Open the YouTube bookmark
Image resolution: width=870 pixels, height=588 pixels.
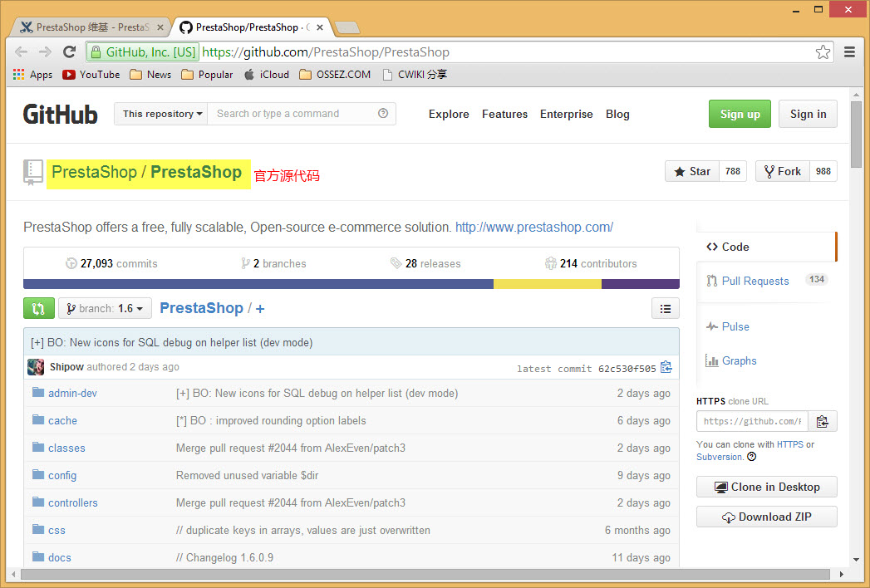tap(91, 75)
